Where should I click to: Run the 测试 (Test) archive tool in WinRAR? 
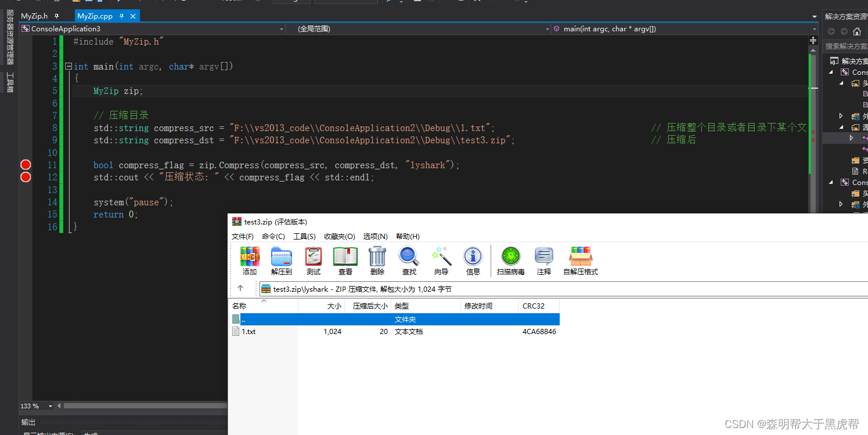click(x=314, y=256)
